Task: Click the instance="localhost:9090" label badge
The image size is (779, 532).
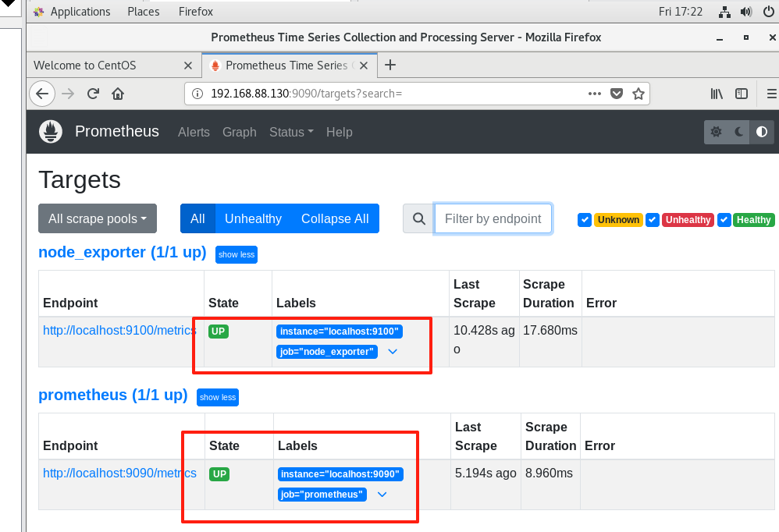Action: click(x=340, y=474)
